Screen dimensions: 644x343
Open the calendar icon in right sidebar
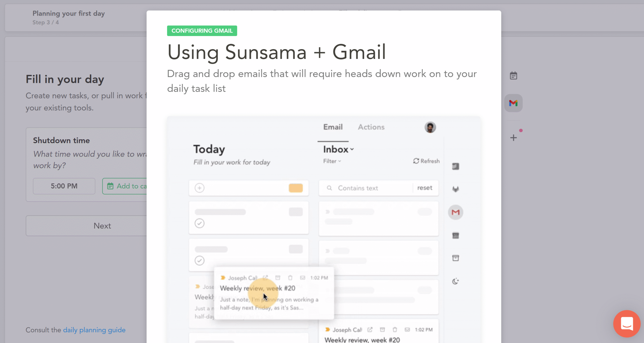point(513,76)
